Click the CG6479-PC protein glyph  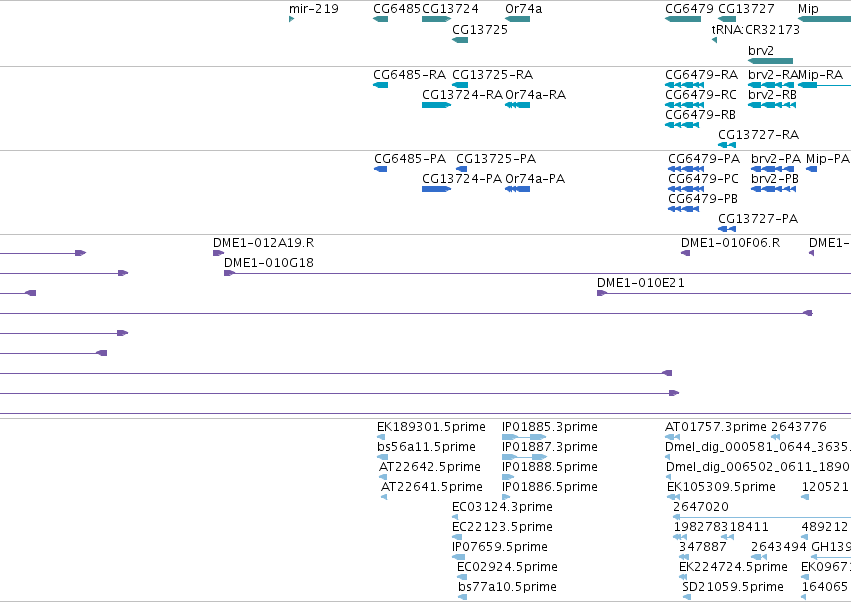coord(686,189)
